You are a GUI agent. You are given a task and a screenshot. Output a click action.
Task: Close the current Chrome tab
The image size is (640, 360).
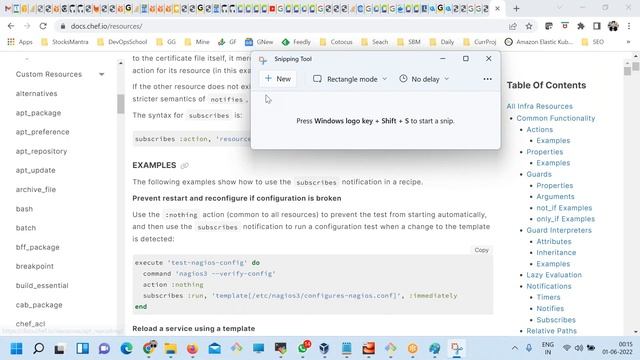click(498, 8)
